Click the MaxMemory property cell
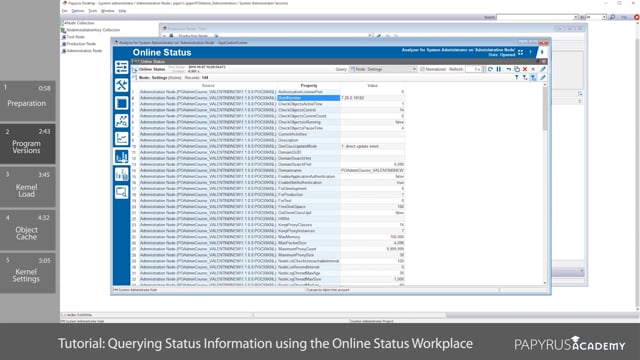This screenshot has width=640, height=360. coord(309,237)
